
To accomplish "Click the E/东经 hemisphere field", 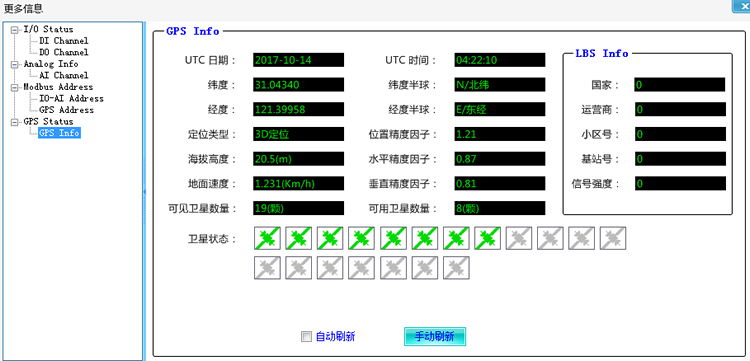I will pos(500,109).
